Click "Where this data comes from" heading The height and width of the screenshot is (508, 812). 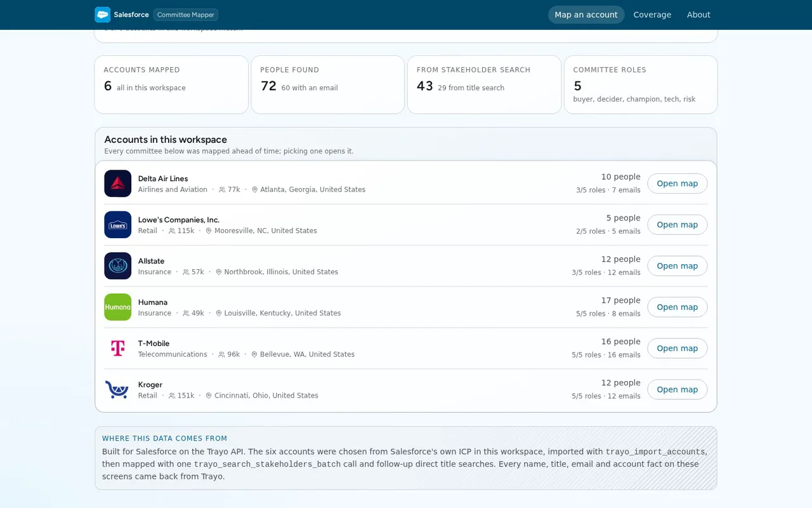[165, 438]
